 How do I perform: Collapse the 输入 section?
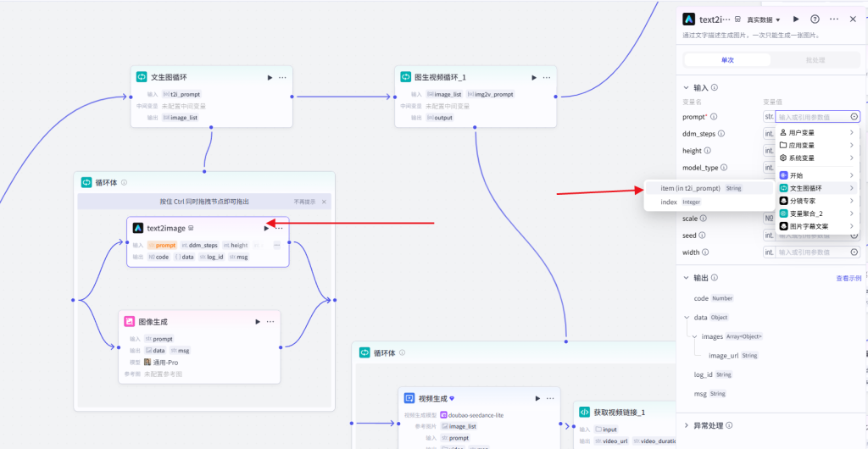(x=687, y=87)
